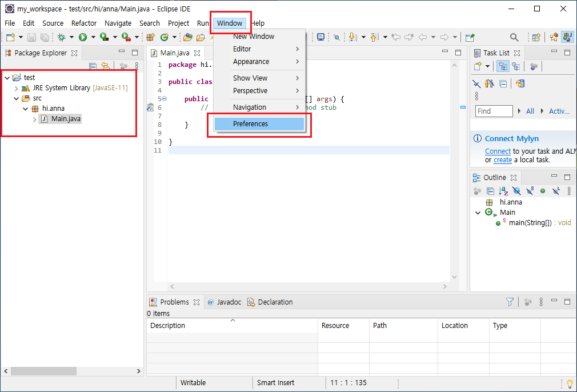Choose New Window in Window menu
Screen dimensions: 577x392
(254, 37)
